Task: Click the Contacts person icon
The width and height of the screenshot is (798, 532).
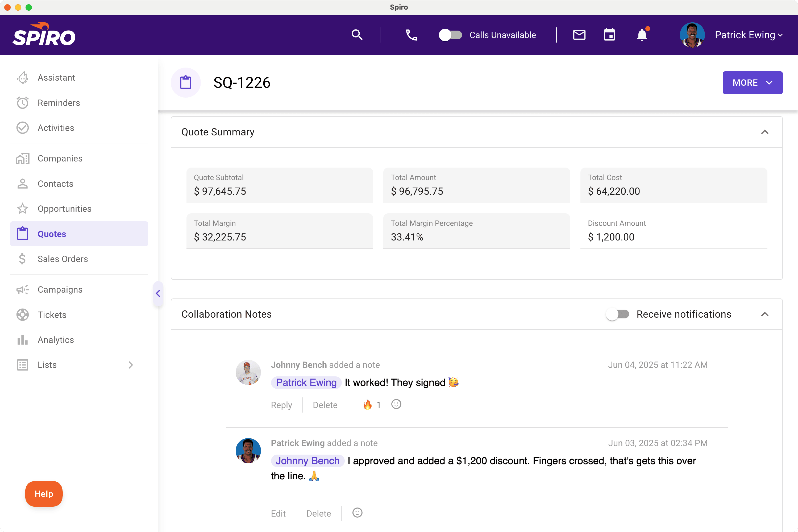Action: point(22,184)
